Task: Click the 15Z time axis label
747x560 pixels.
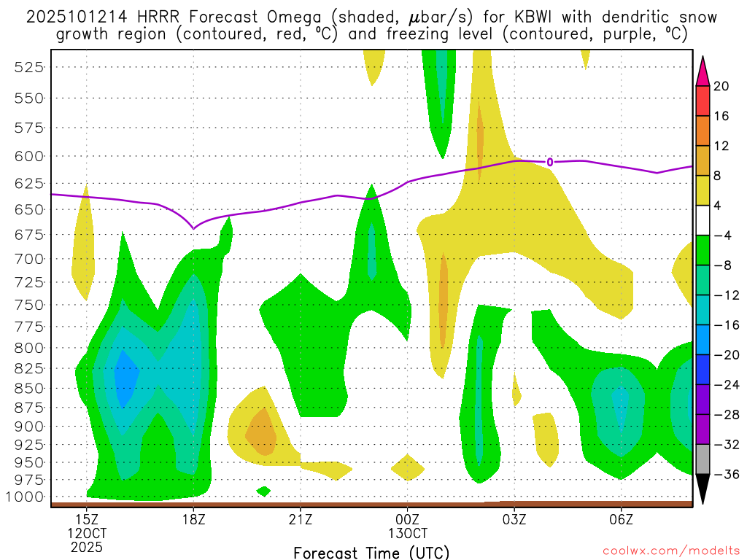Action: (x=87, y=519)
